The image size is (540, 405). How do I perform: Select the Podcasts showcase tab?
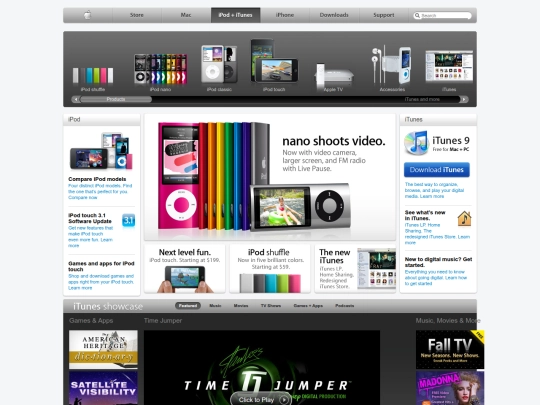pos(344,306)
